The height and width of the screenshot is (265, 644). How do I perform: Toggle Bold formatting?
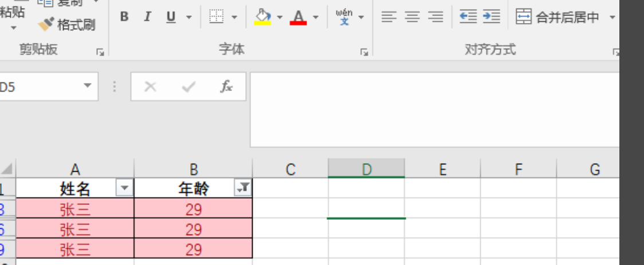click(124, 17)
